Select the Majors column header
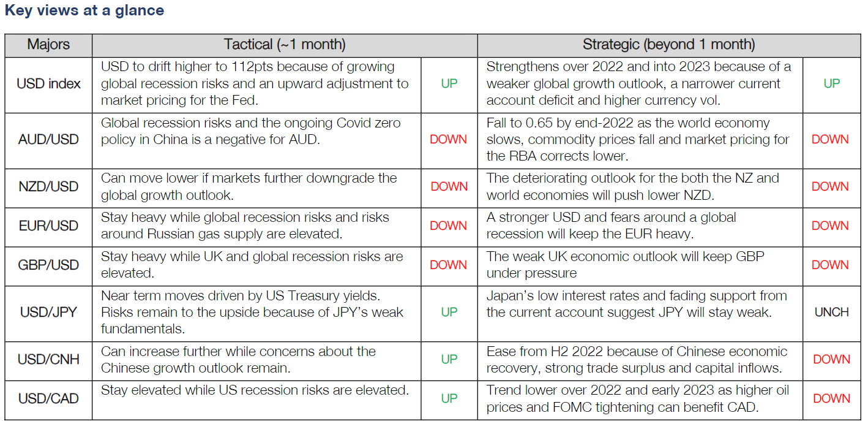The width and height of the screenshot is (868, 421). 48,45
